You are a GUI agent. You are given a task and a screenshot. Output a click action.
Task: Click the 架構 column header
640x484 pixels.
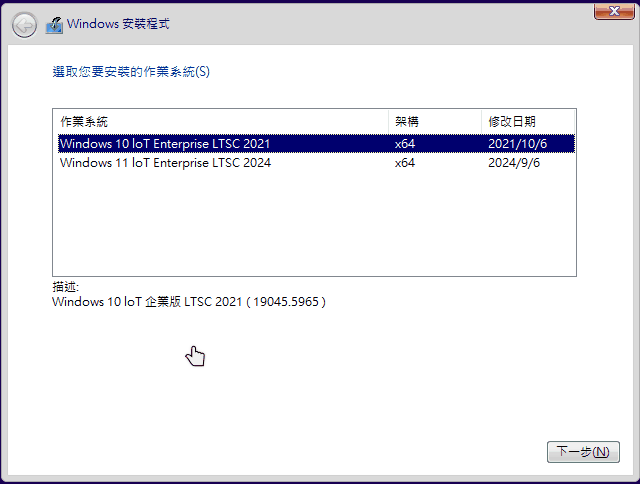[x=435, y=122]
